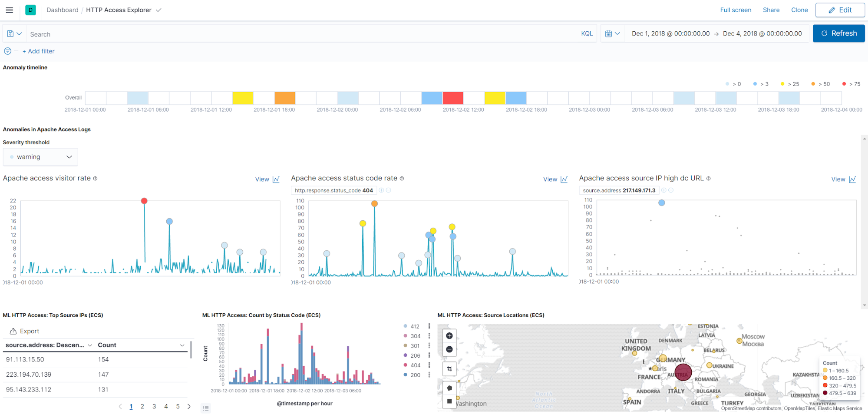868x418 pixels.
Task: Click the filter icon beside Add filter
Action: tap(7, 51)
